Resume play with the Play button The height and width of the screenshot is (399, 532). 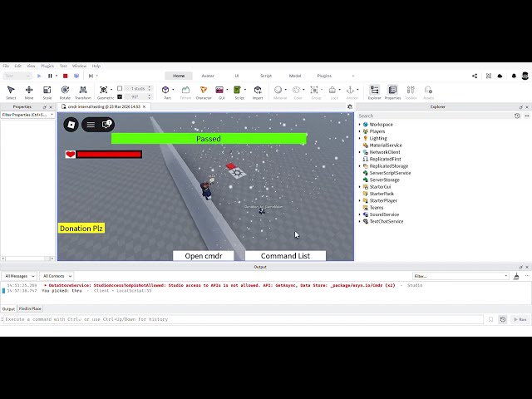(39, 76)
